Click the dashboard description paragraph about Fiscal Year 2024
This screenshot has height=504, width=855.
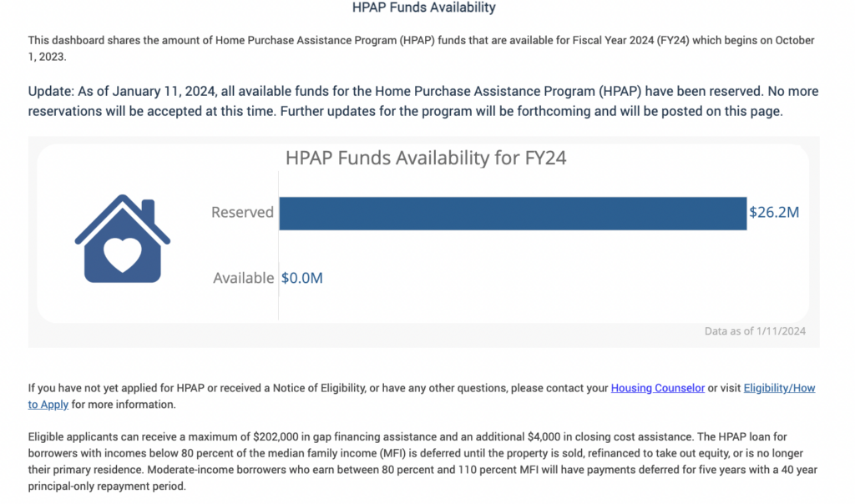(421, 48)
